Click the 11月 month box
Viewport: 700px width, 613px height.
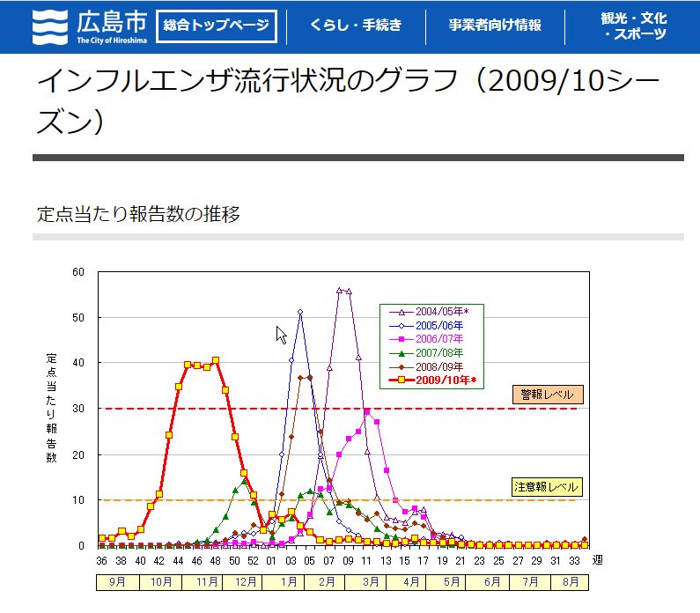point(203,582)
